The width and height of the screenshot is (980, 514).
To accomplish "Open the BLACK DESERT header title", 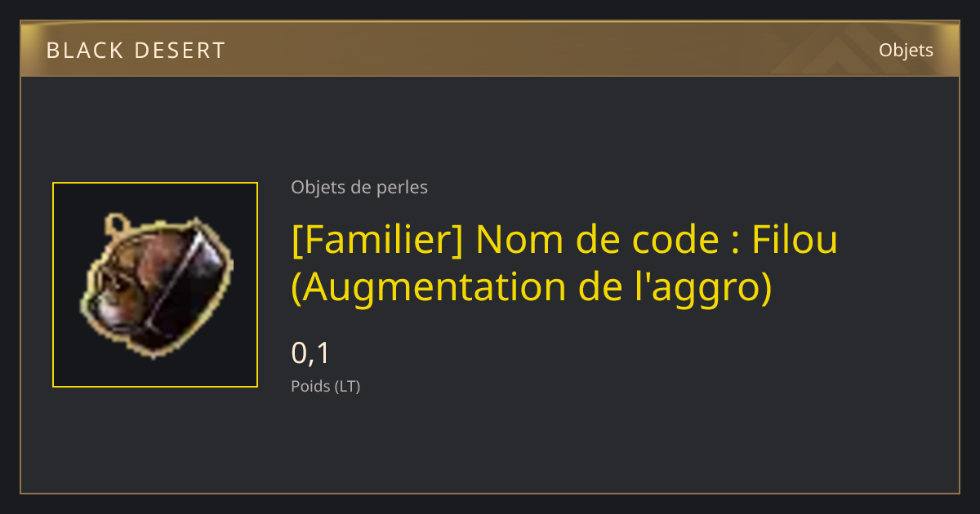I will pos(136,51).
